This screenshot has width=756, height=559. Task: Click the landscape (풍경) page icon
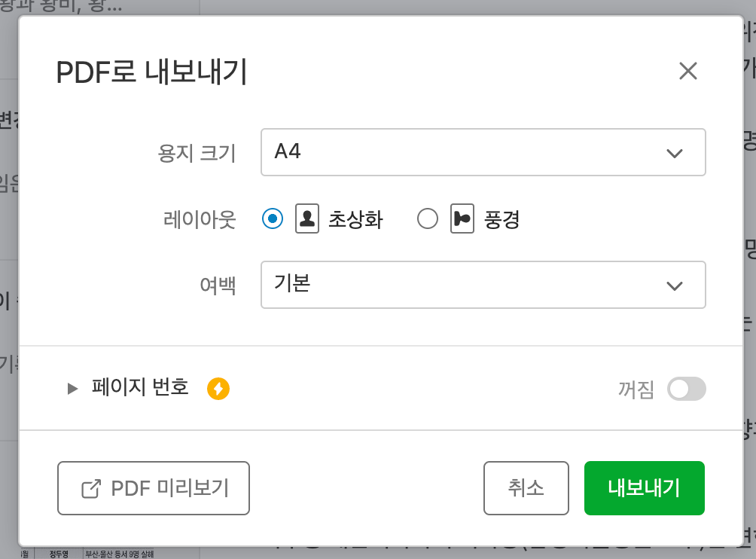click(462, 219)
